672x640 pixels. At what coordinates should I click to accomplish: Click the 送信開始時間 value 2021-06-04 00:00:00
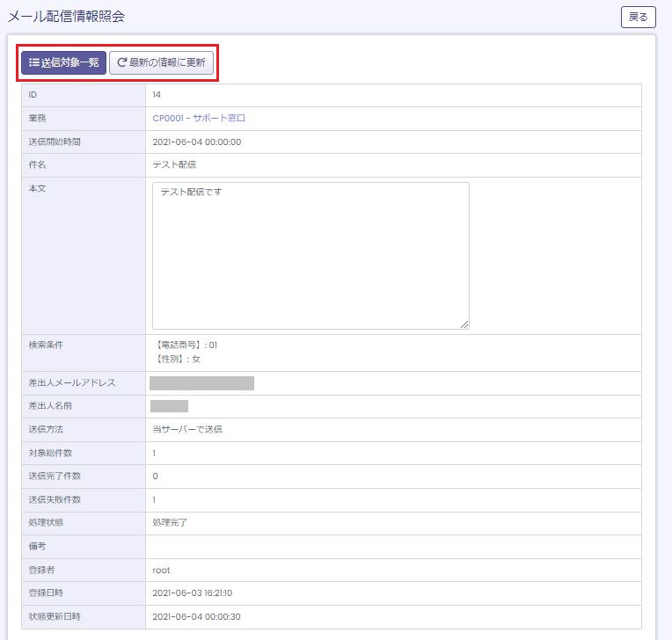196,142
